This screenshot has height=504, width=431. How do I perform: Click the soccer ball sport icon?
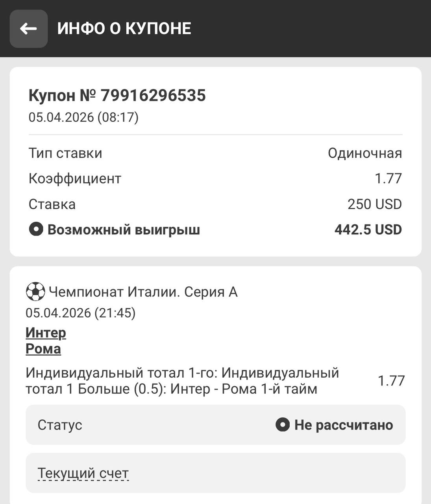pos(35,292)
